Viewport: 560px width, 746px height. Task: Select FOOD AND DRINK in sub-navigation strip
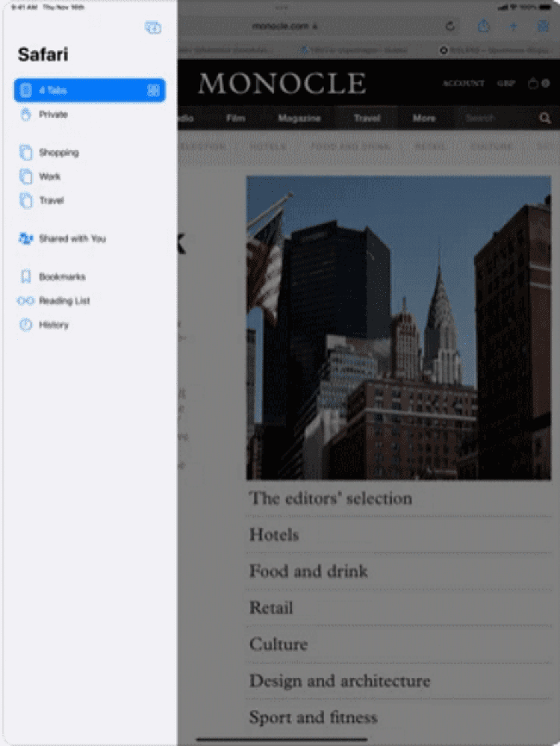[x=350, y=147]
